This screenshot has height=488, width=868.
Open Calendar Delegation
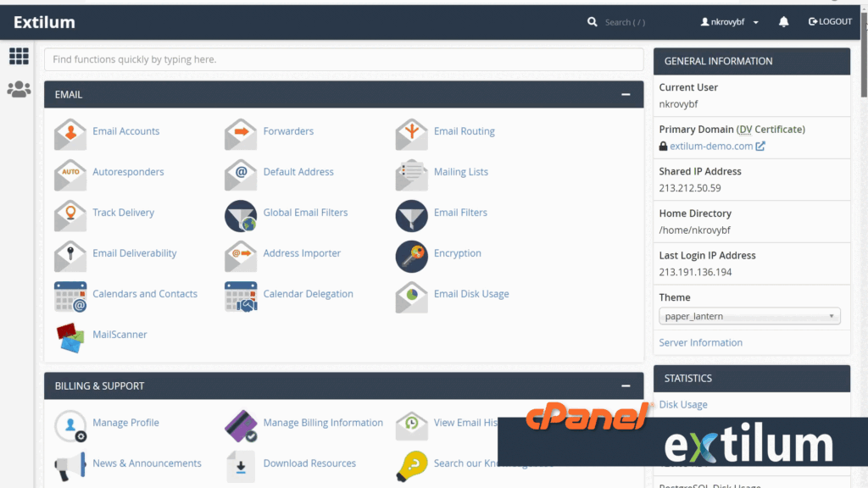(x=309, y=294)
